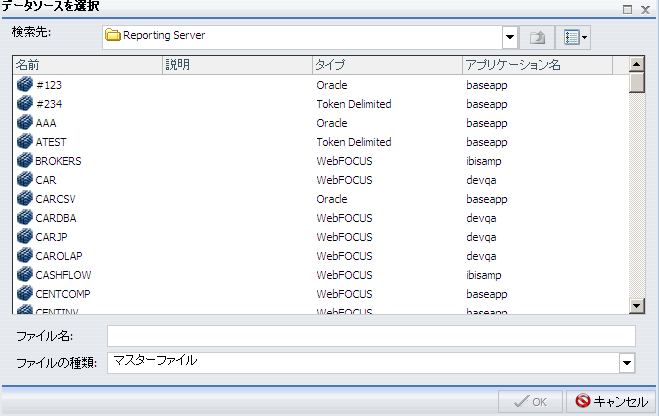The image size is (659, 416).
Task: Click devqa in CARJP row
Action: point(481,237)
